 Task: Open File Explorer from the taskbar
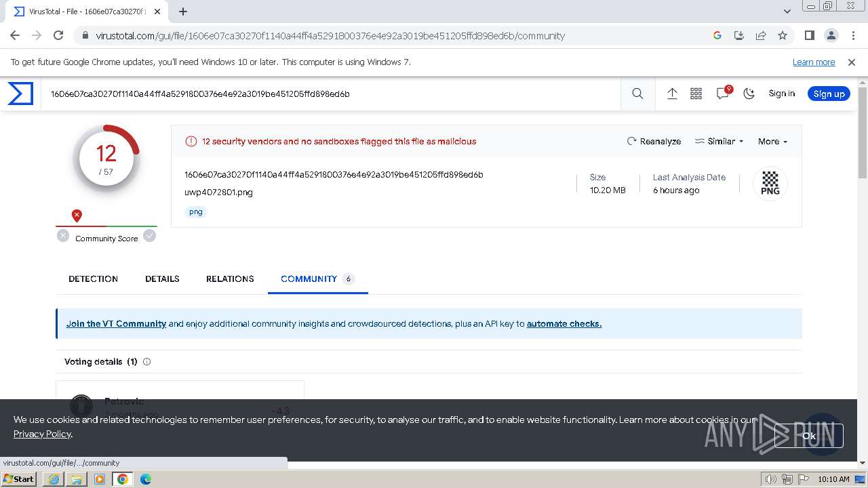(77, 479)
